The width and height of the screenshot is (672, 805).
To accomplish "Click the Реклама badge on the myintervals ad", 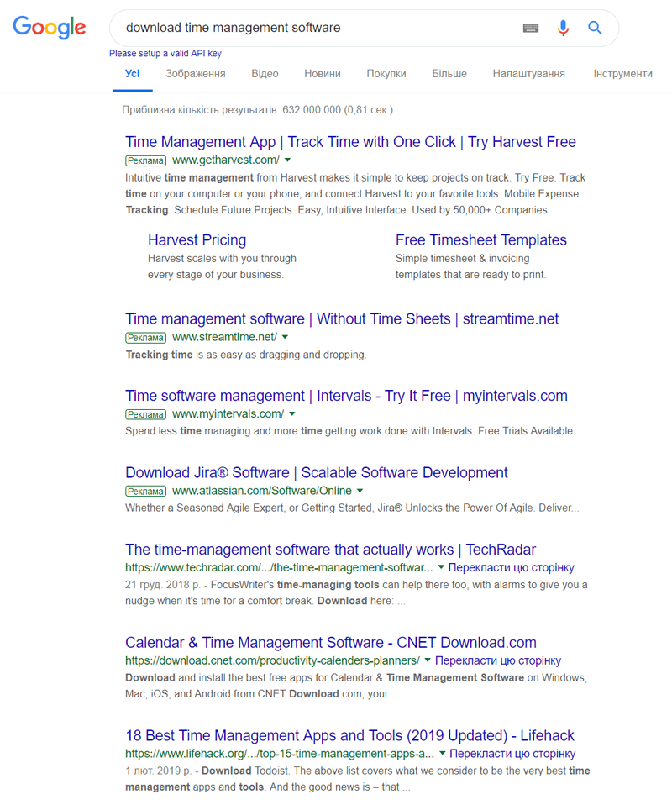I will [x=146, y=414].
